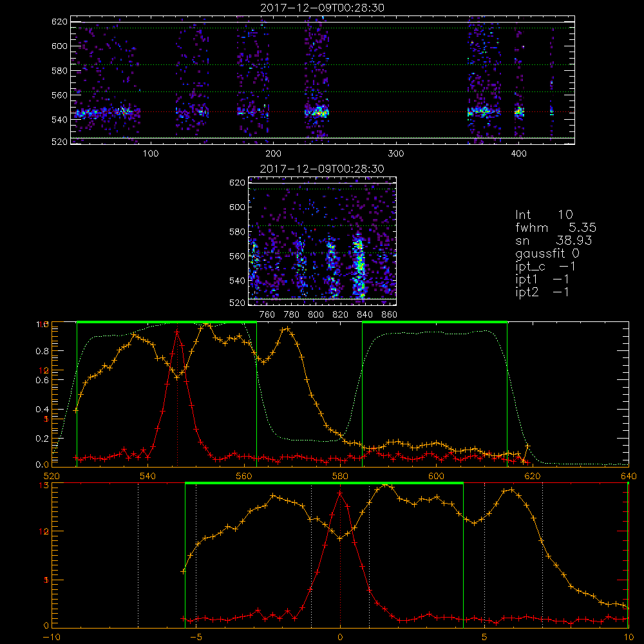This screenshot has height=644, width=644.
Task: Click the bright emission blob near x=400 in top spectrogram
Action: pyautogui.click(x=520, y=111)
